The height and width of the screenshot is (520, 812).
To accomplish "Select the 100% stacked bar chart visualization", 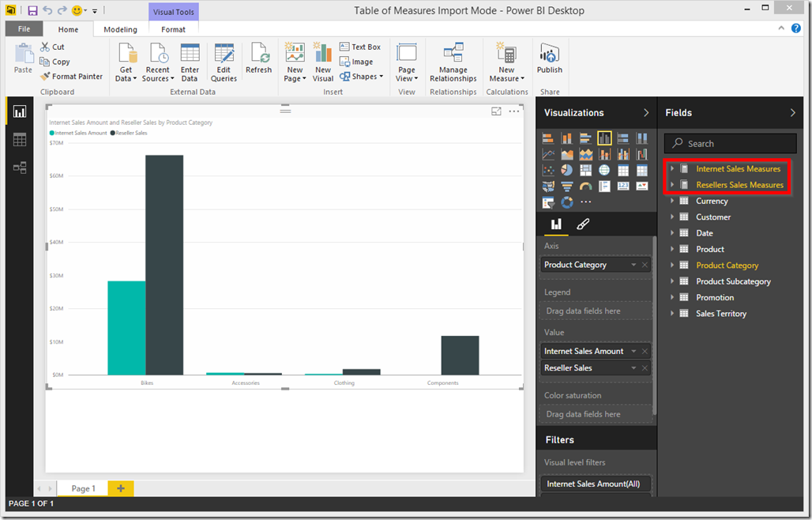I will pyautogui.click(x=623, y=138).
